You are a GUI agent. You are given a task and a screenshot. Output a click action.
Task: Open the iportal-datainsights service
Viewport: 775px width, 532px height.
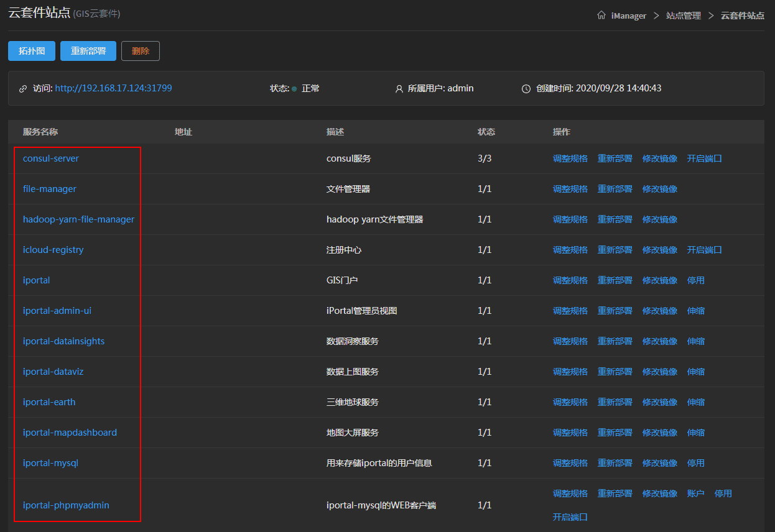point(63,341)
